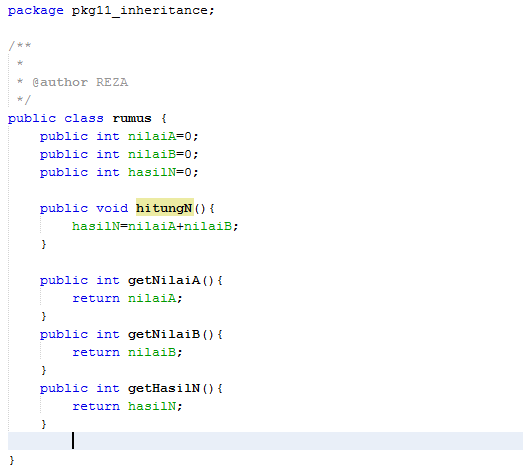Place cursor on package pkg11_inheritance line

pyautogui.click(x=111, y=10)
